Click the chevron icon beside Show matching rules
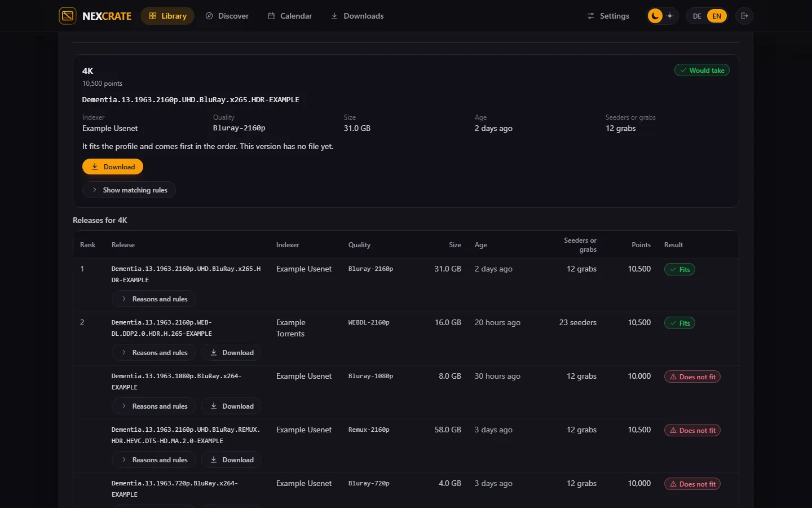The width and height of the screenshot is (812, 508). point(95,190)
